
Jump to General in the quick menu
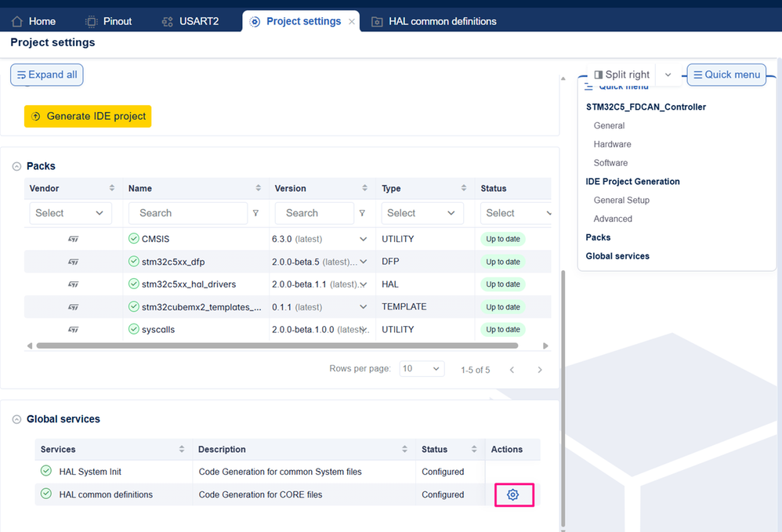[609, 125]
